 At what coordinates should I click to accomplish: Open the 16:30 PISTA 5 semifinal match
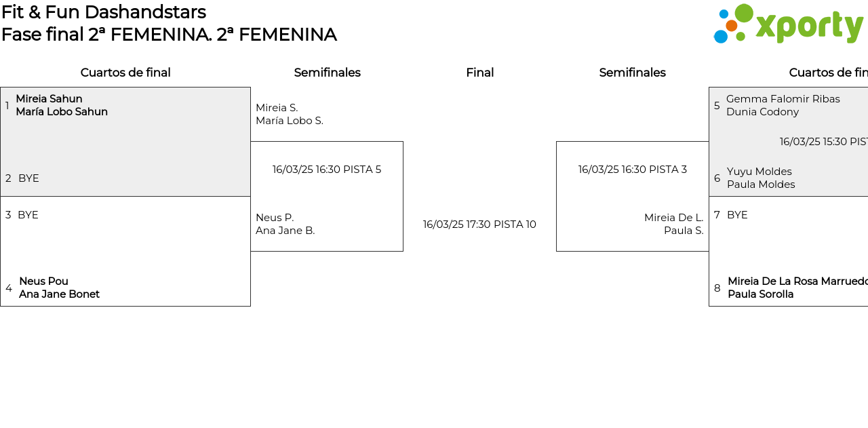327,170
